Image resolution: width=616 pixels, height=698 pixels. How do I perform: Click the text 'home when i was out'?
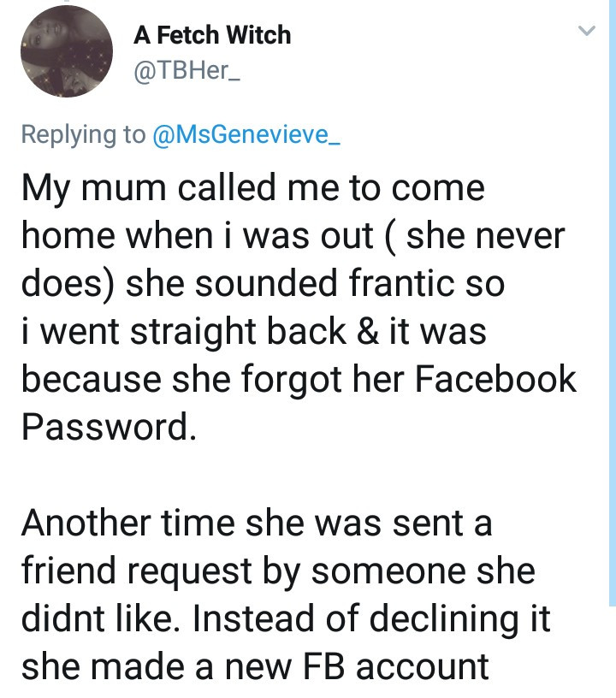[x=197, y=236]
